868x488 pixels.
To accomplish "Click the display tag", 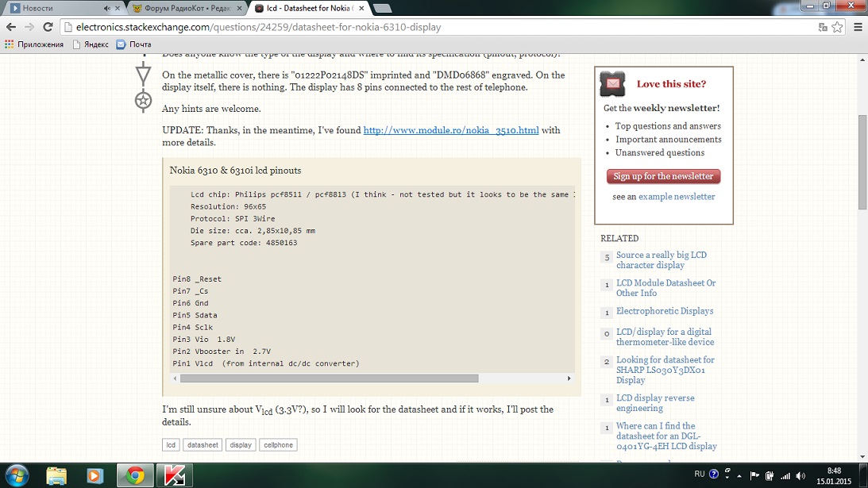I will [x=241, y=445].
